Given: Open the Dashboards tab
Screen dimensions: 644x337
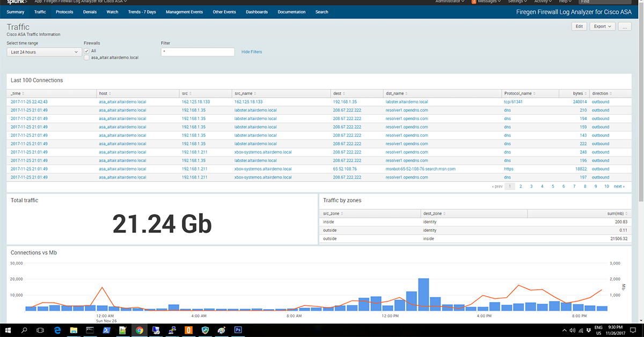Looking at the screenshot, I should [257, 12].
